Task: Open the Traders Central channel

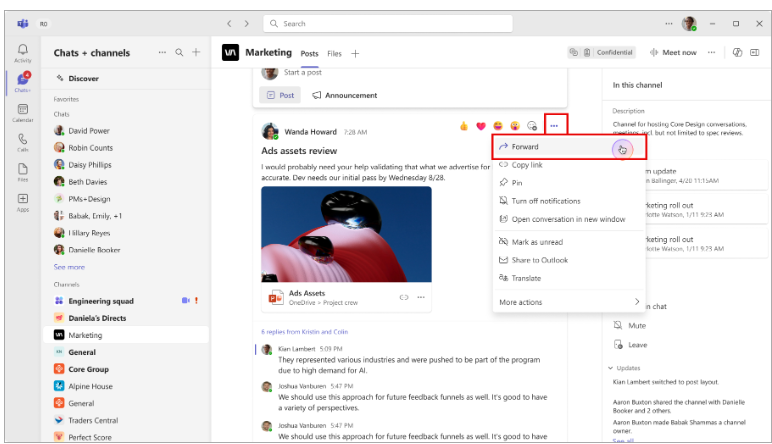Action: (x=126, y=420)
